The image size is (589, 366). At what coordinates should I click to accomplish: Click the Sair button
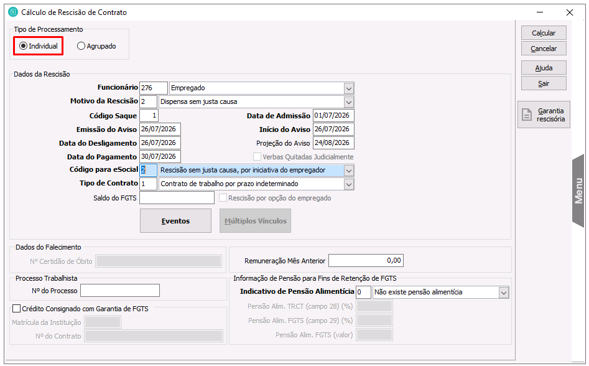coord(544,83)
